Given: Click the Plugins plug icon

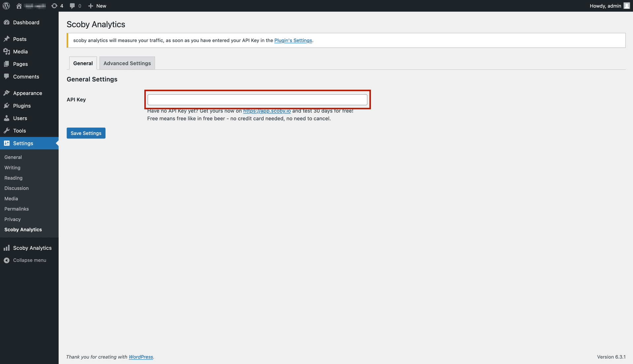Looking at the screenshot, I should pyautogui.click(x=7, y=106).
